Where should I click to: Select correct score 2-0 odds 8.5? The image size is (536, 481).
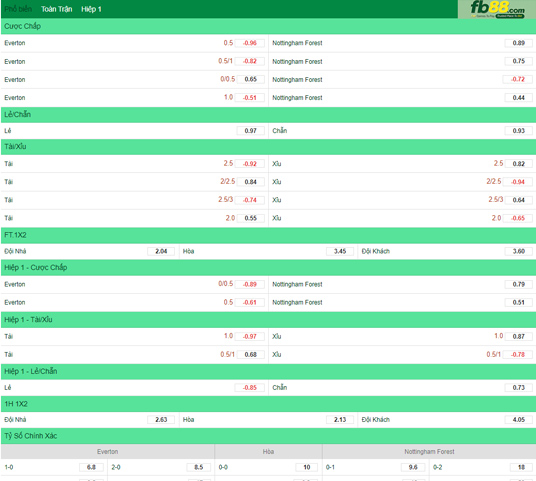[x=199, y=467]
